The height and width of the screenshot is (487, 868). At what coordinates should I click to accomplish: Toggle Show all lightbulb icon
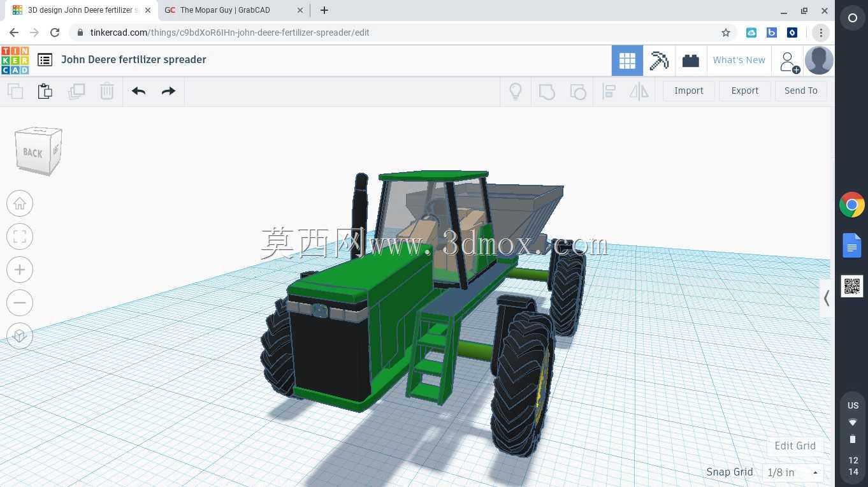516,91
